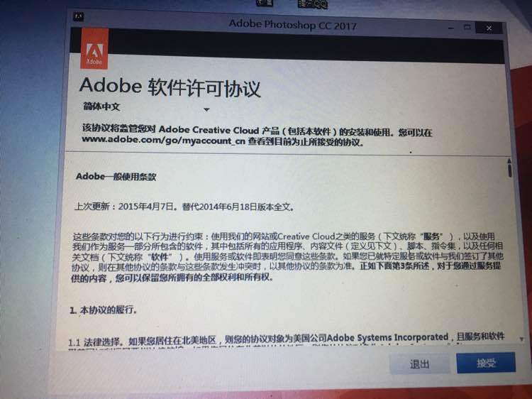532x399 pixels.
Task: Click the text "Adobe一般使用条款"
Action: [116, 177]
